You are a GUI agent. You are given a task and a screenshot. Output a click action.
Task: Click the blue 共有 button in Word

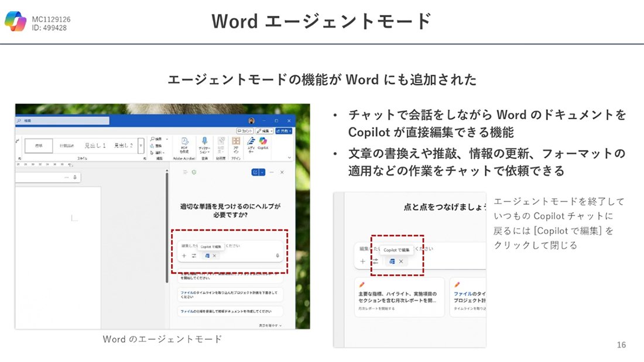(x=284, y=131)
